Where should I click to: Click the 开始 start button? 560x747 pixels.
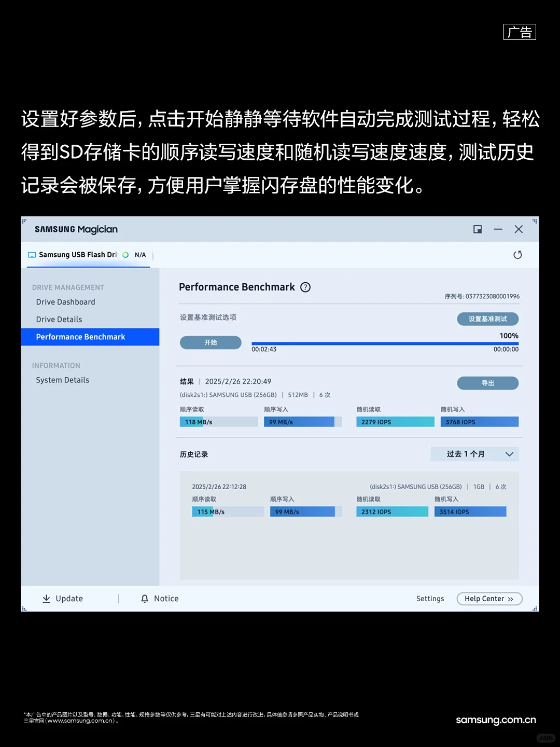pos(211,342)
